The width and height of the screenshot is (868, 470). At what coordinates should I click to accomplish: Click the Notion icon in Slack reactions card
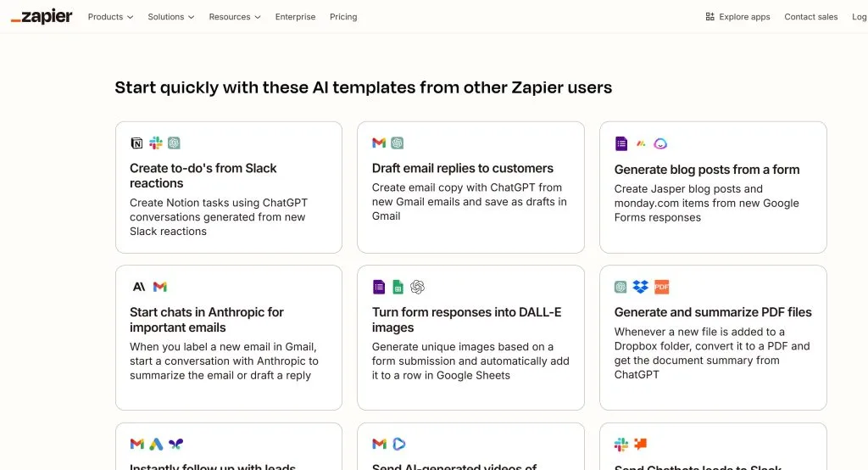[136, 143]
